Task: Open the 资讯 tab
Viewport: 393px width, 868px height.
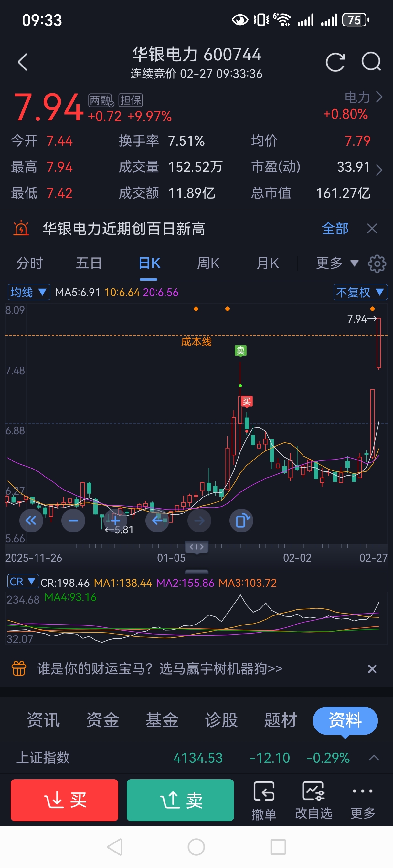Action: [43, 720]
